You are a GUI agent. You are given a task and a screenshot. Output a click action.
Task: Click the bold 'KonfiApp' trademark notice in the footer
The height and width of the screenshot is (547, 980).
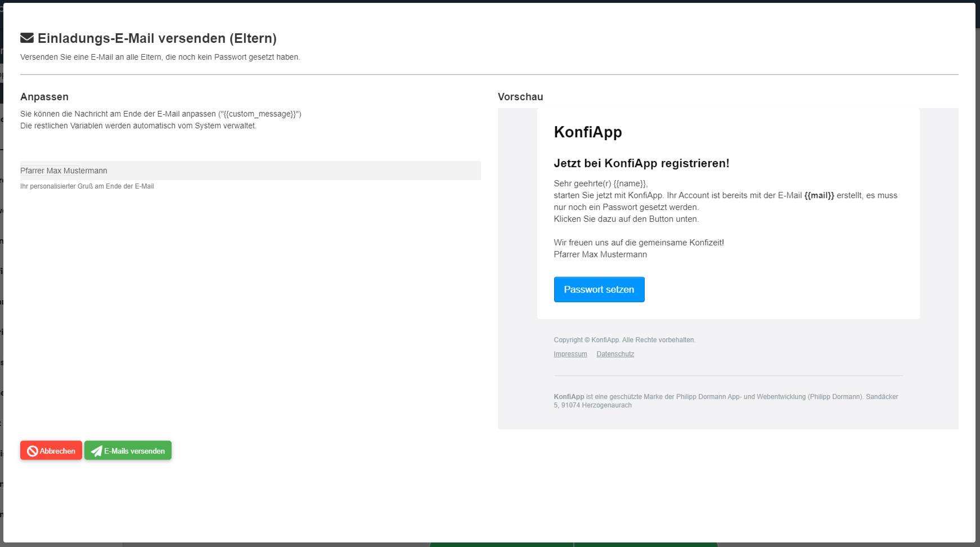click(569, 397)
